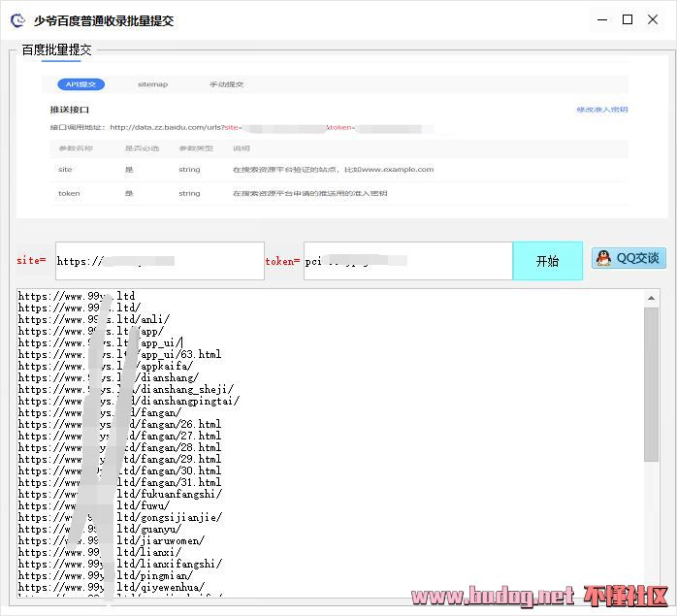This screenshot has width=677, height=616.
Task: Click the URL line ending in /lianxi/
Action: pyautogui.click(x=100, y=553)
